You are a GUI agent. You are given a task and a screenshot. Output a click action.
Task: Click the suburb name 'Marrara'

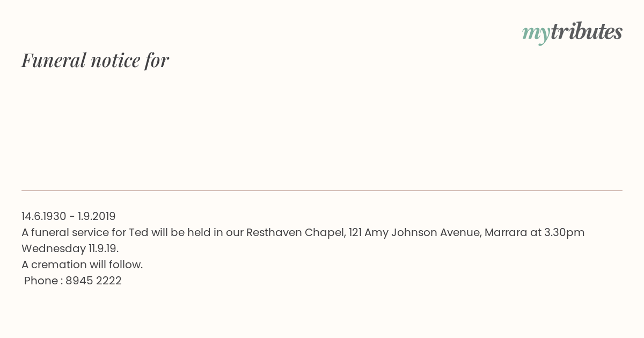[506, 232]
